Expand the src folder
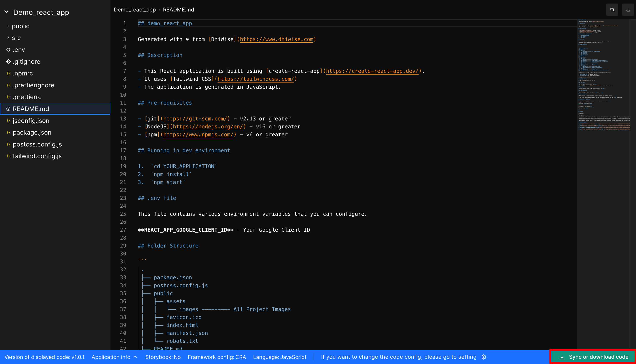The width and height of the screenshot is (636, 364). (x=8, y=38)
